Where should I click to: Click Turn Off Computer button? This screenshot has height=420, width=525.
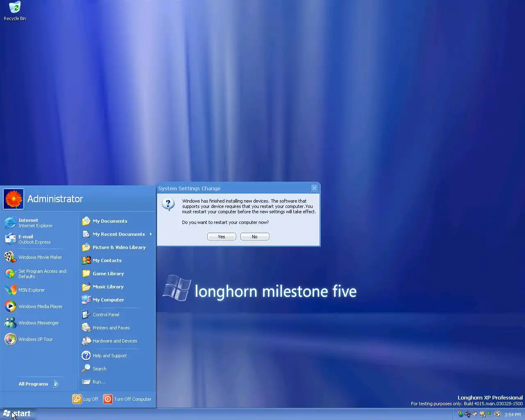click(x=128, y=399)
